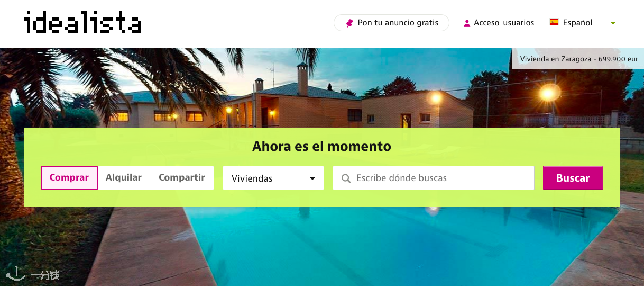The image size is (644, 287).
Task: Click the pink Buscar button
Action: [x=573, y=178]
